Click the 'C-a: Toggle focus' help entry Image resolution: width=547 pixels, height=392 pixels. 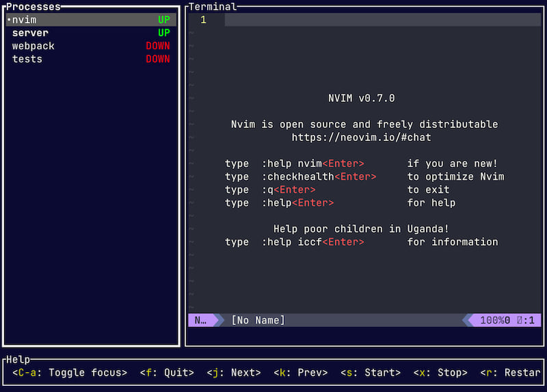pyautogui.click(x=70, y=373)
